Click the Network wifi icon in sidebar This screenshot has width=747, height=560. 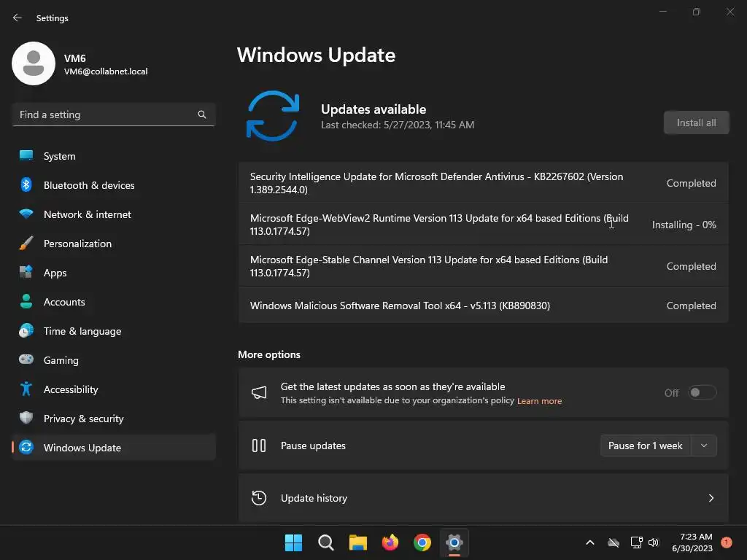(x=26, y=214)
